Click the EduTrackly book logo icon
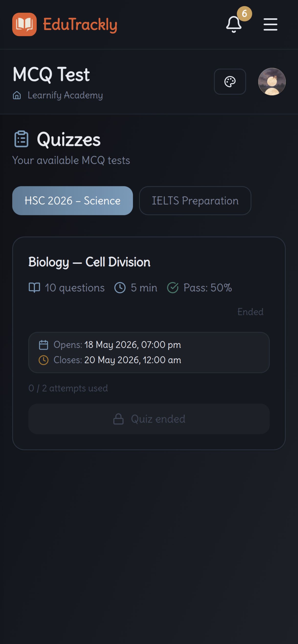Screen dimensions: 298x644 point(24,24)
